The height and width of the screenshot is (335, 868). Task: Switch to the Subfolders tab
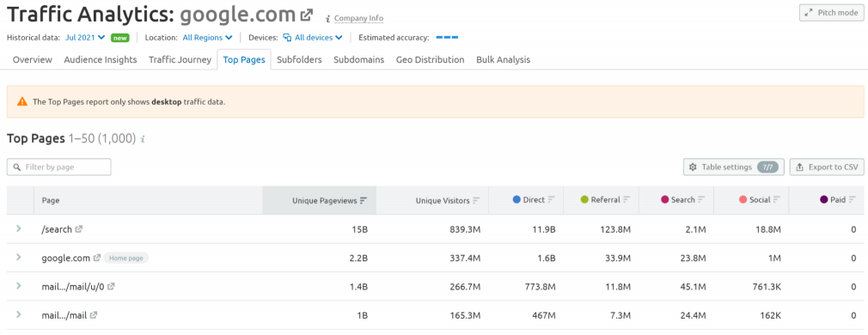pyautogui.click(x=299, y=60)
